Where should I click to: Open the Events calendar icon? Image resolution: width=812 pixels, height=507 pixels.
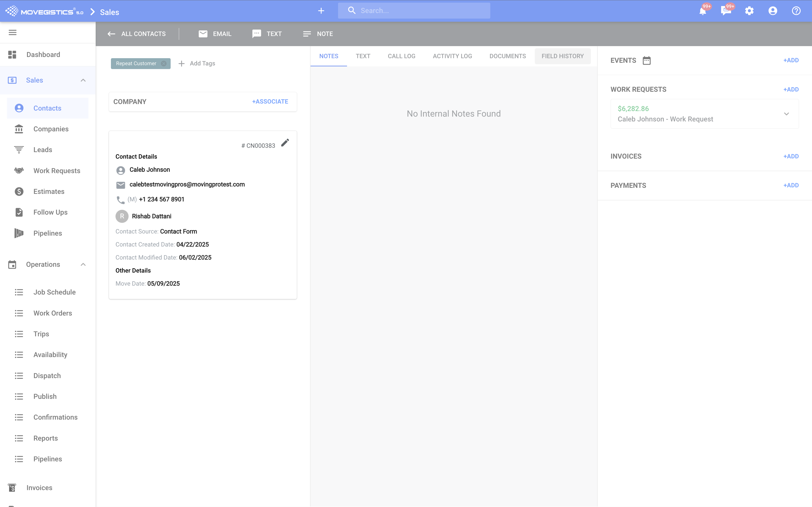(x=646, y=60)
